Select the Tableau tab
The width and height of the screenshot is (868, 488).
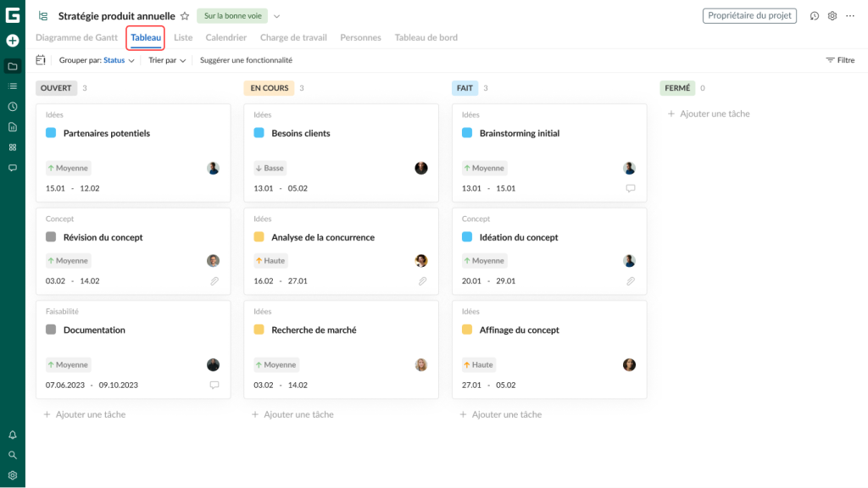[146, 37]
